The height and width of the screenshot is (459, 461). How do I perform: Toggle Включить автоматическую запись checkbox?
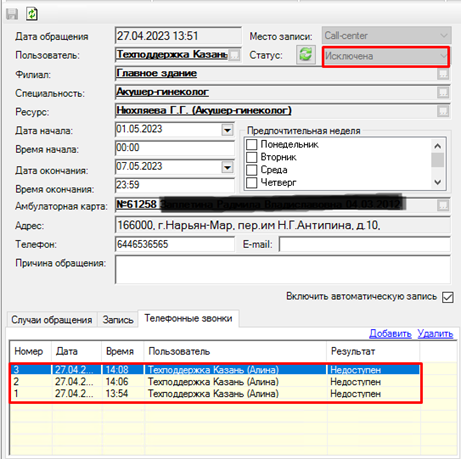(448, 297)
